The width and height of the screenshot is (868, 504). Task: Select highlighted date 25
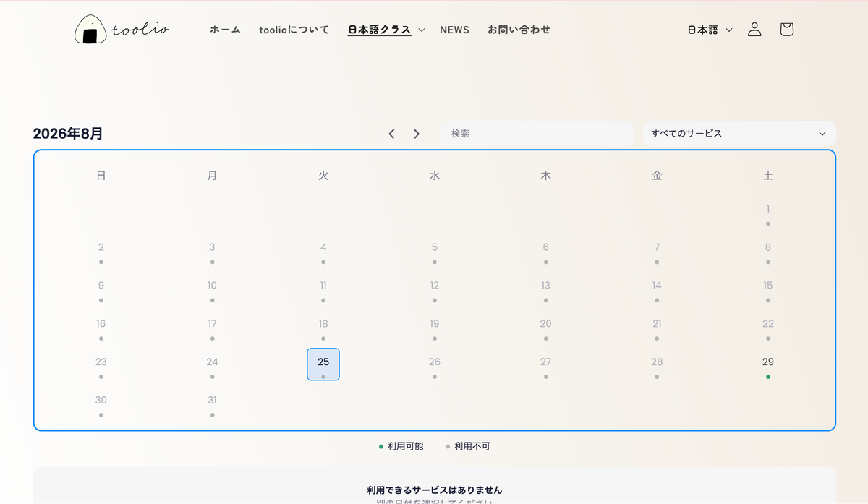[x=323, y=364]
